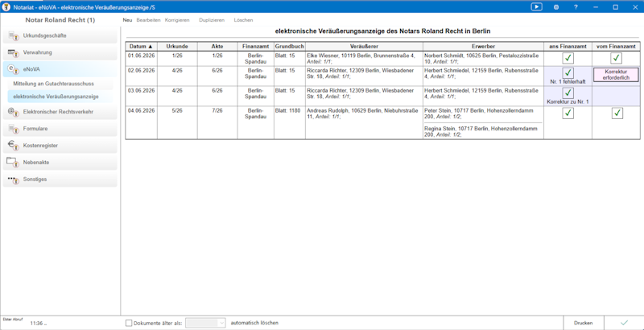Open the Formulare sidebar section
The height and width of the screenshot is (330, 644).
click(60, 129)
